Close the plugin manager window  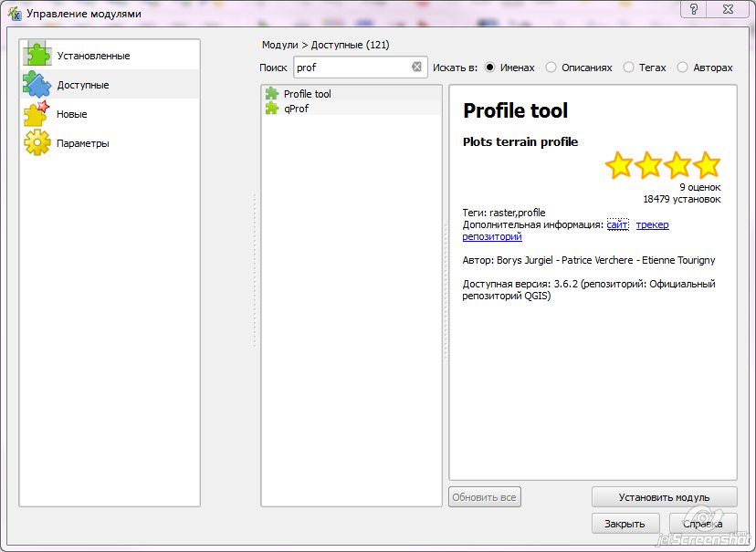click(x=728, y=9)
